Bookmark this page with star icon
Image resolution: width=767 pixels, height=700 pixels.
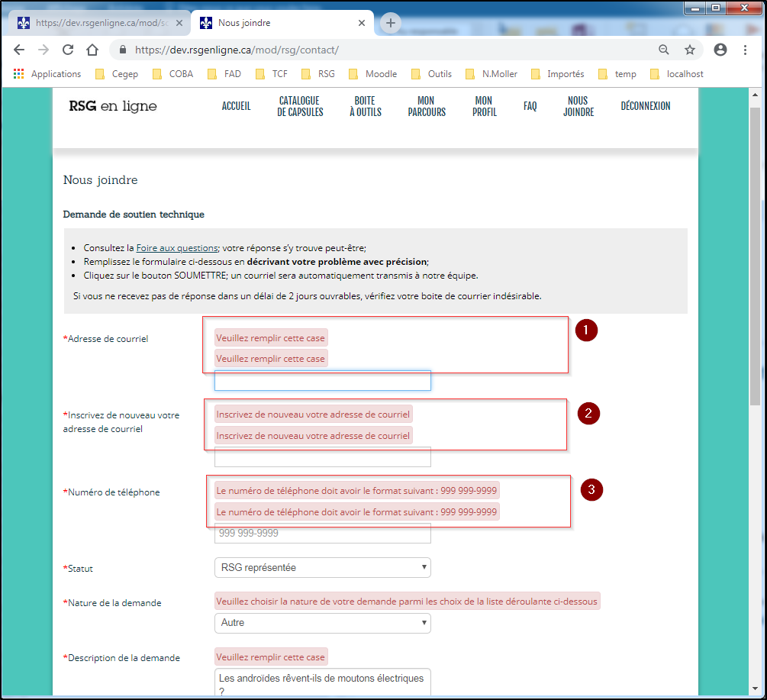690,50
